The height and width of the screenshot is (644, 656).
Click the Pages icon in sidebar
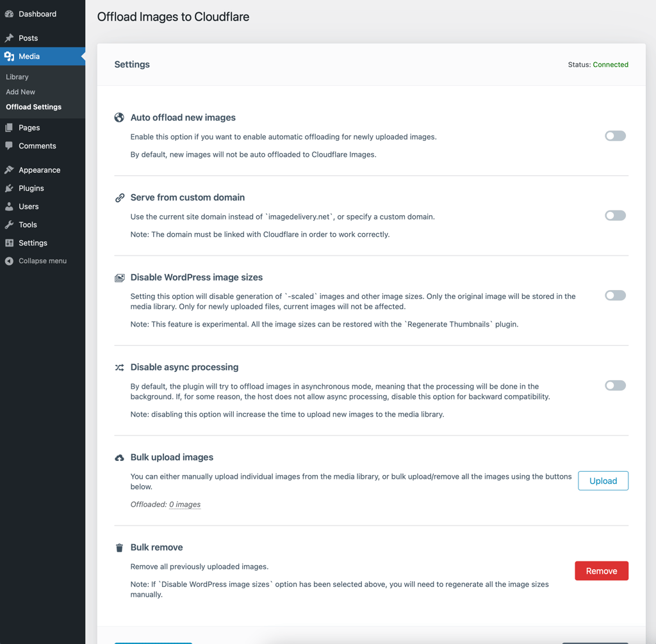(9, 127)
